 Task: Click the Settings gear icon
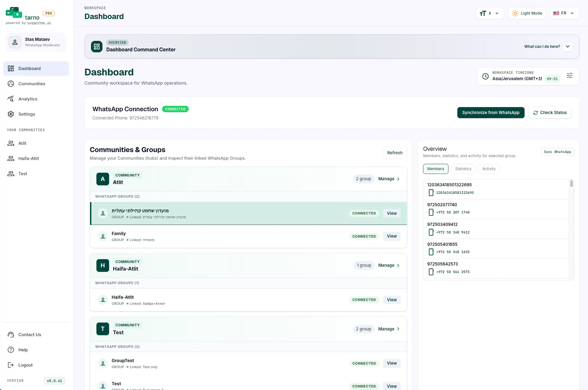[x=11, y=114]
